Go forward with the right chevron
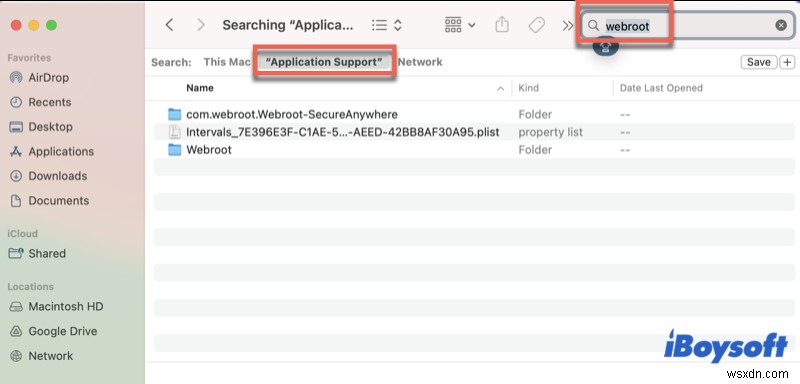Viewport: 800px width, 384px height. point(201,25)
